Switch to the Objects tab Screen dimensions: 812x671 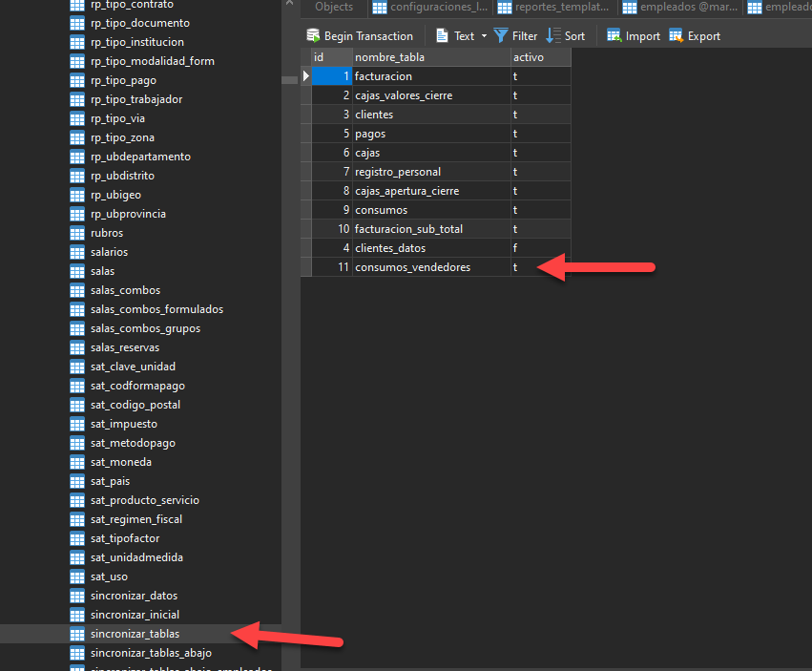point(333,8)
